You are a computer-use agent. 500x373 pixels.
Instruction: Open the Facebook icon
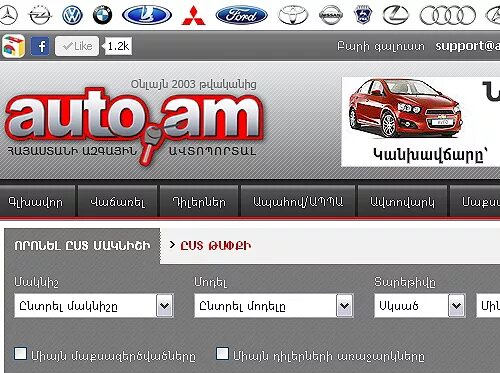(x=40, y=46)
